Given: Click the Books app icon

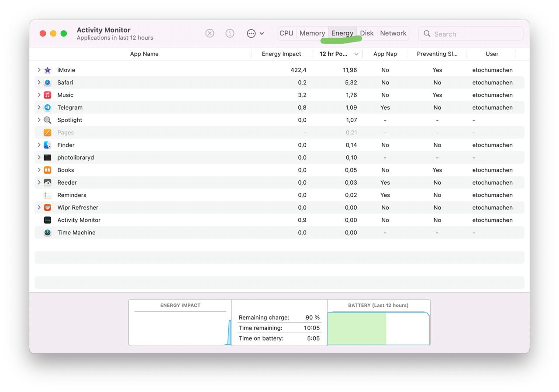Looking at the screenshot, I should 48,170.
